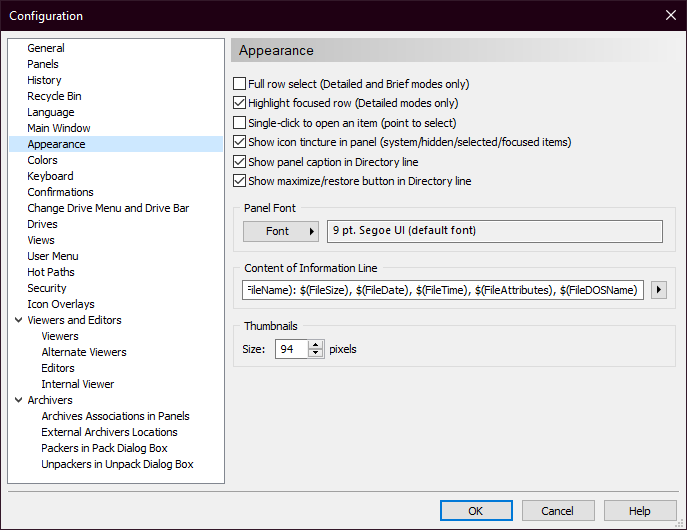Enable Single-click to open an item
This screenshot has width=687, height=530.
239,123
